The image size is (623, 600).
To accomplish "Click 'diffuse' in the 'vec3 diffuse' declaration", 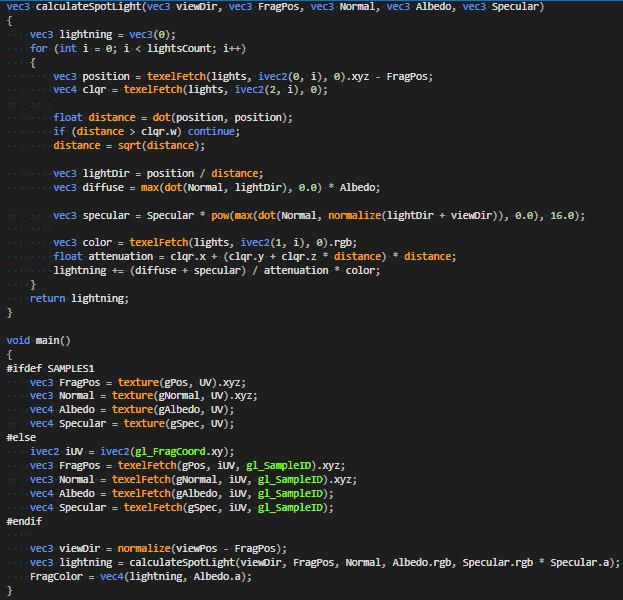I will 103,188.
